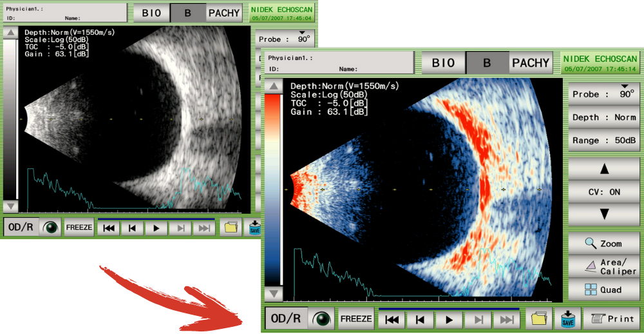Click the Physician/ID/Name field in front window

point(339,63)
